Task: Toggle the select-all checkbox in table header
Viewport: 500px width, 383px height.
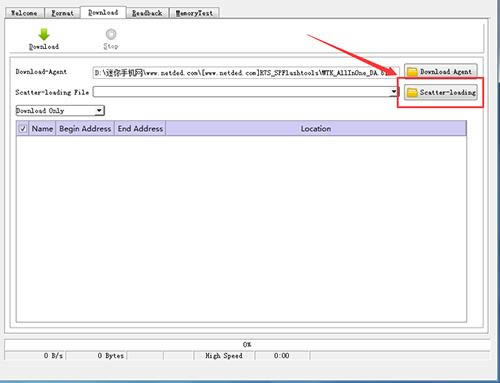Action: pyautogui.click(x=23, y=129)
